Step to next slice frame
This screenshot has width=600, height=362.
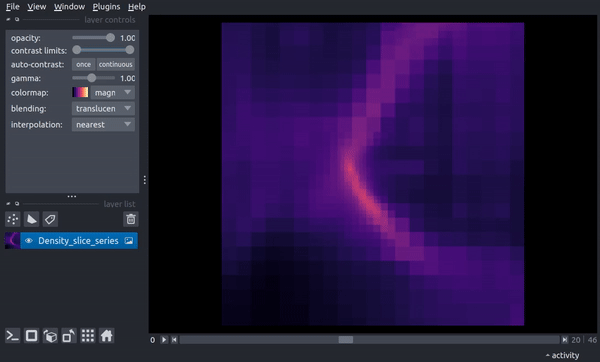(565, 339)
